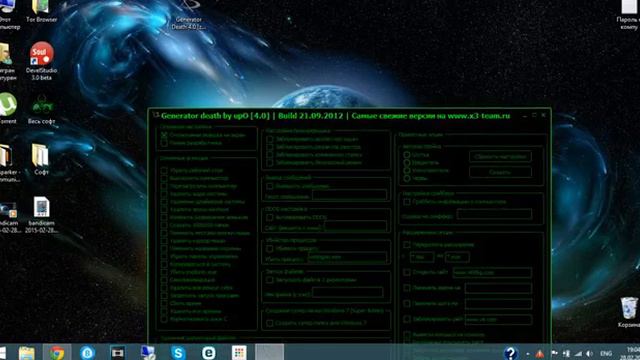This screenshot has height=360, width=640.
Task: Tick the first checkbox in the long functions list
Action: point(164,170)
